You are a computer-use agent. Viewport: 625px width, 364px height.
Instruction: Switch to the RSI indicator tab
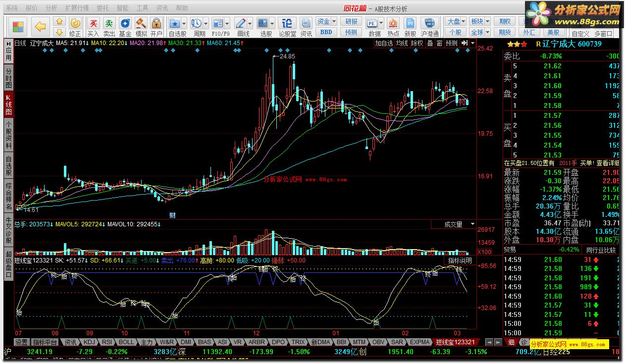106,342
